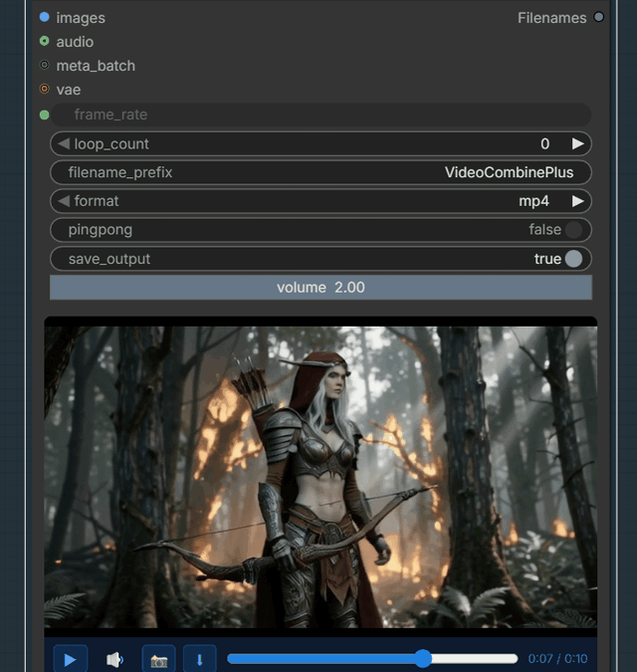Click the audio input connector dot
637x672 pixels.
pos(44,41)
